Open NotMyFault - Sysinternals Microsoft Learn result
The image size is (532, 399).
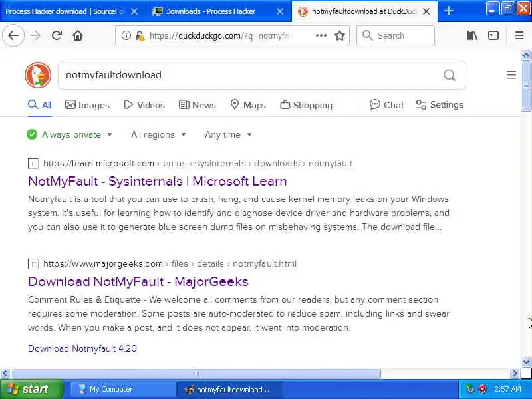[x=158, y=181]
